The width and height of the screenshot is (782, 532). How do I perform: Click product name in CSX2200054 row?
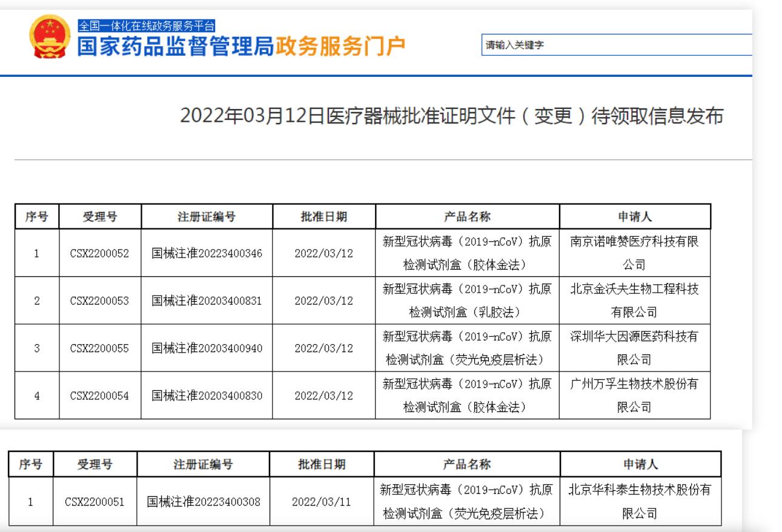coord(467,395)
